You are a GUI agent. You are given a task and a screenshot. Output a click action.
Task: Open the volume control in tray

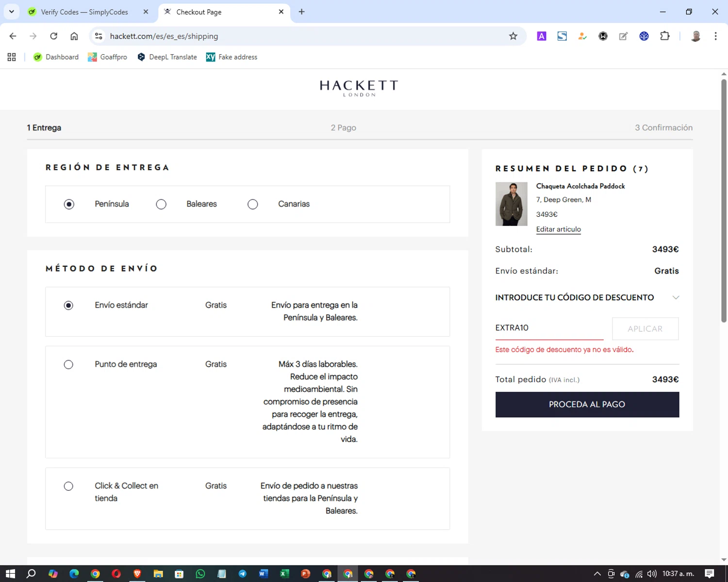point(652,574)
